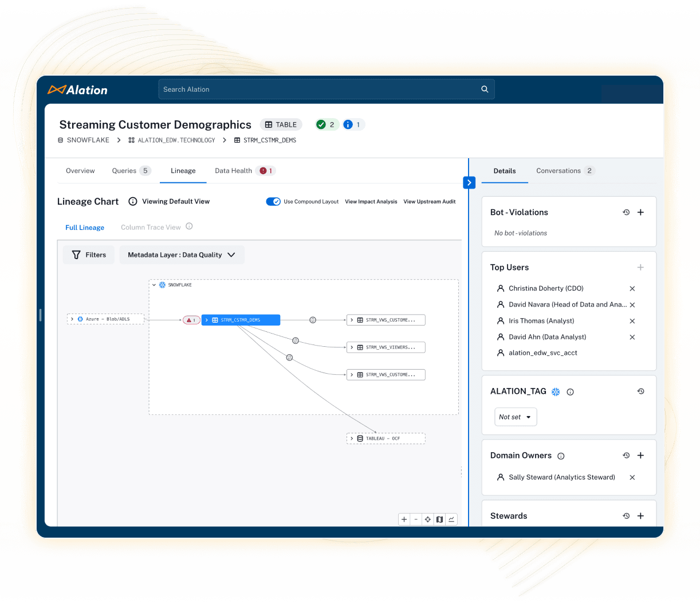Open the Not set tag dropdown
This screenshot has height=611, width=700.
515,417
